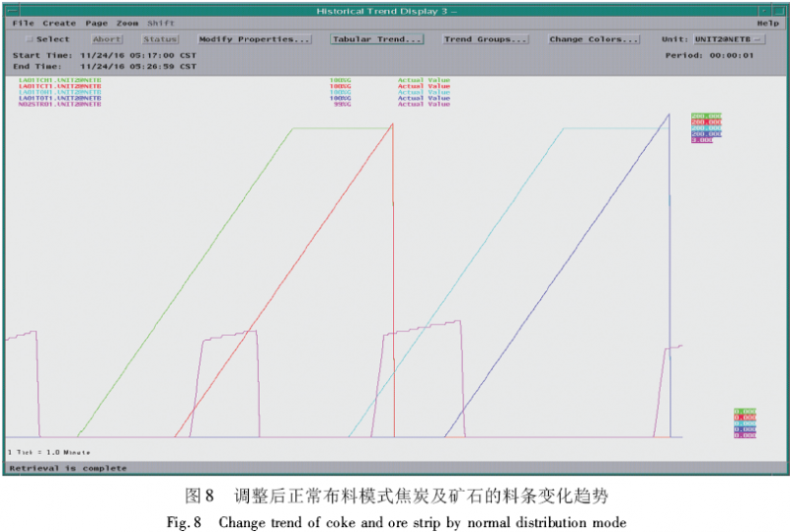Screen dimensions: 790x532
Task: Select the green LA01TCH1 trend legend entry
Action: click(x=59, y=80)
